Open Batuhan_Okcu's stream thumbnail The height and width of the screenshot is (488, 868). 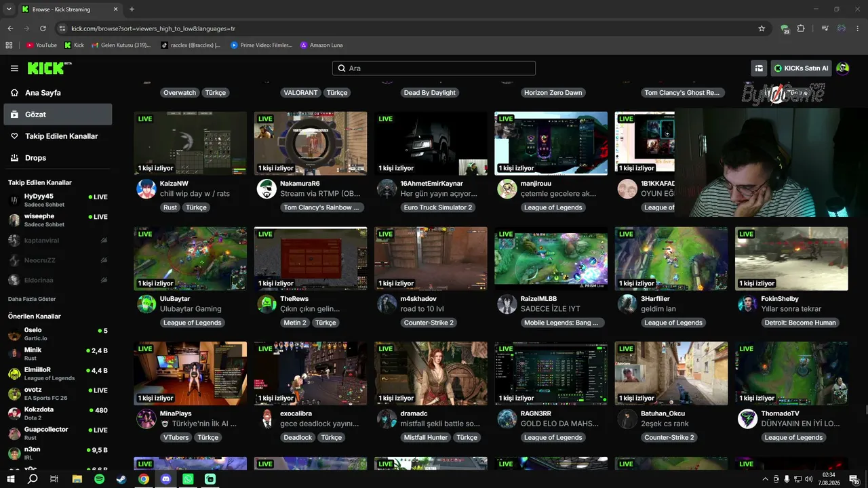pyautogui.click(x=671, y=373)
